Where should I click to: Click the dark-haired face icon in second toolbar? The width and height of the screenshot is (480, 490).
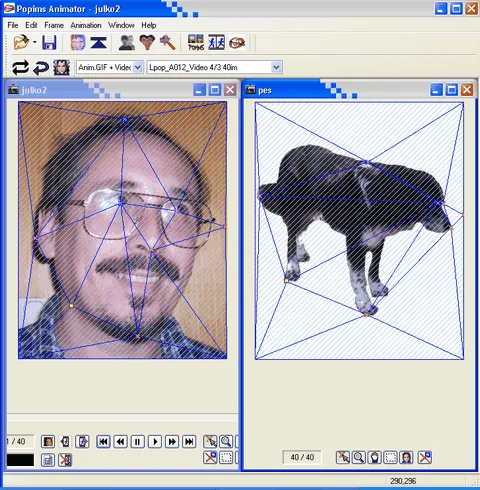point(62,68)
